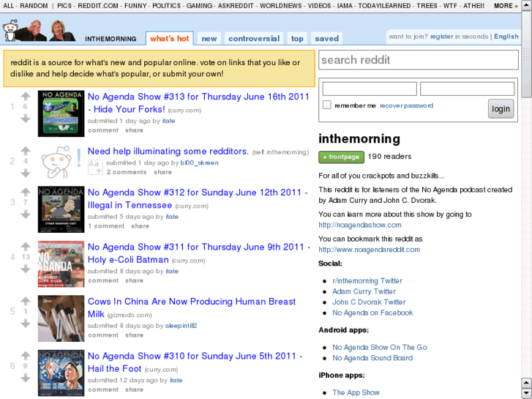Viewport: 532px width, 399px height.
Task: Downvote the No Agenda Show #310 post
Action: (26, 378)
